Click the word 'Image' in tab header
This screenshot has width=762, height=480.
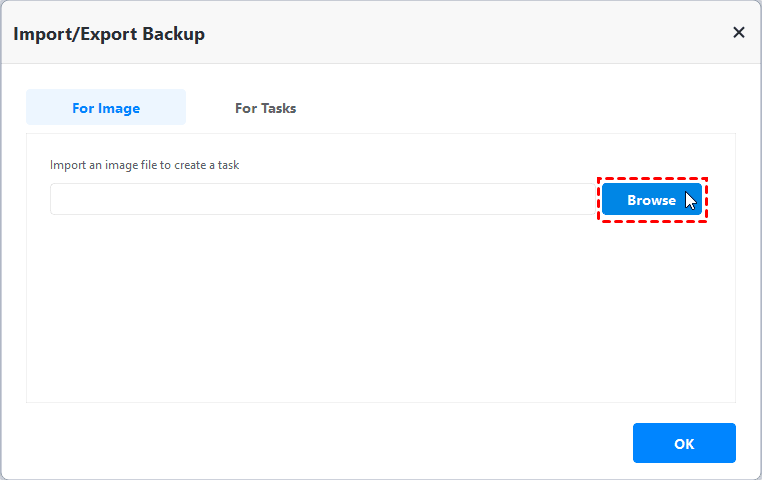pyautogui.click(x=120, y=108)
